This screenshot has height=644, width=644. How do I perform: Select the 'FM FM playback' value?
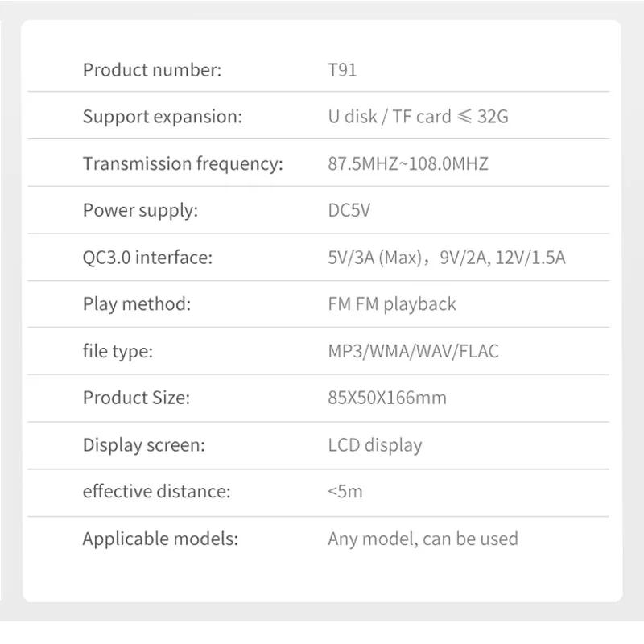[392, 304]
